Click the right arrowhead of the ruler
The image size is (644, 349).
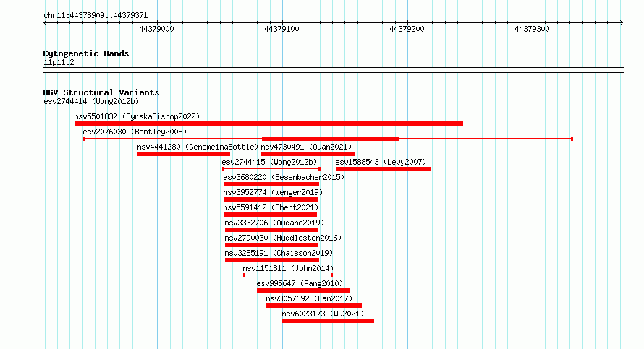[622, 23]
